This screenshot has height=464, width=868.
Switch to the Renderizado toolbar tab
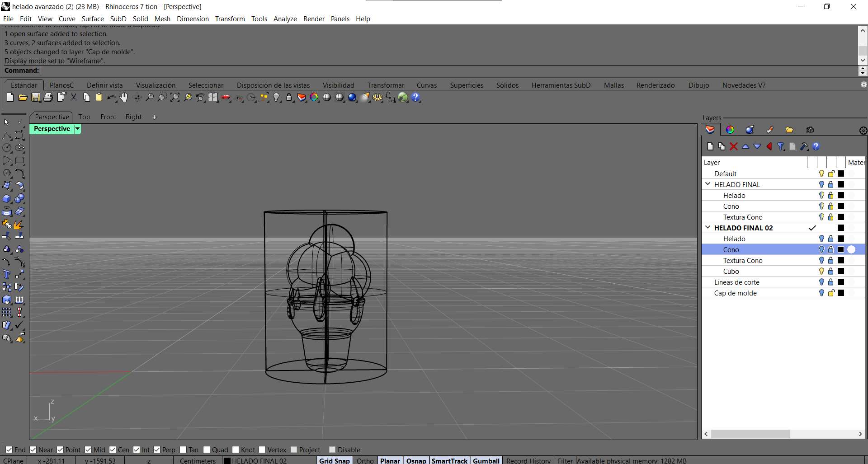tap(656, 85)
